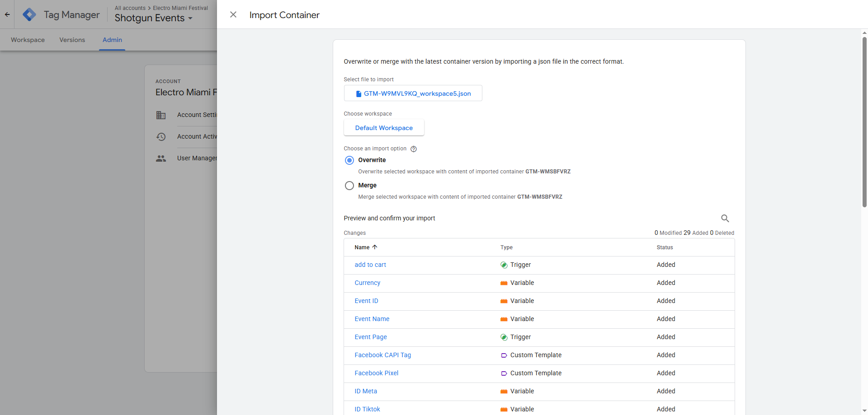The height and width of the screenshot is (415, 868).
Task: Click the GTM-W9MVL9KQ_workspace5.json file button
Action: 413,93
